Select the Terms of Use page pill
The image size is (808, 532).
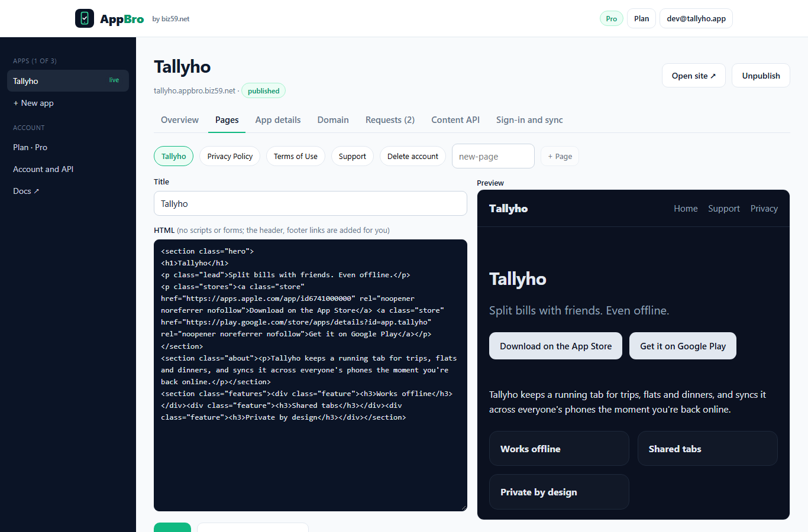click(x=296, y=156)
